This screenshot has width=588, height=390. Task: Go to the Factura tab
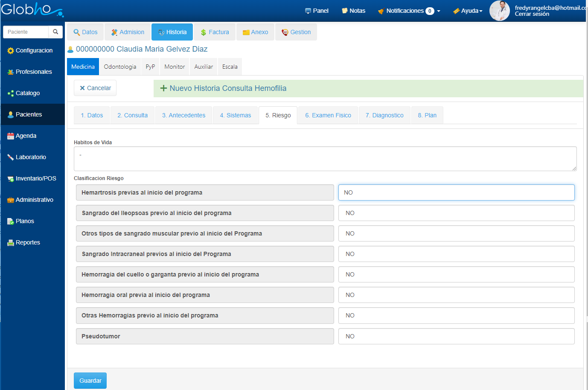pos(215,32)
